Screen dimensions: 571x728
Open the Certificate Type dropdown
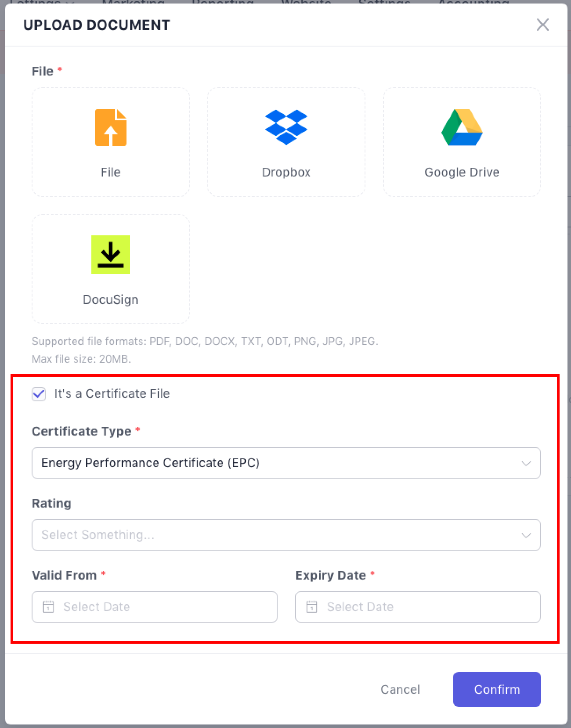pos(281,463)
